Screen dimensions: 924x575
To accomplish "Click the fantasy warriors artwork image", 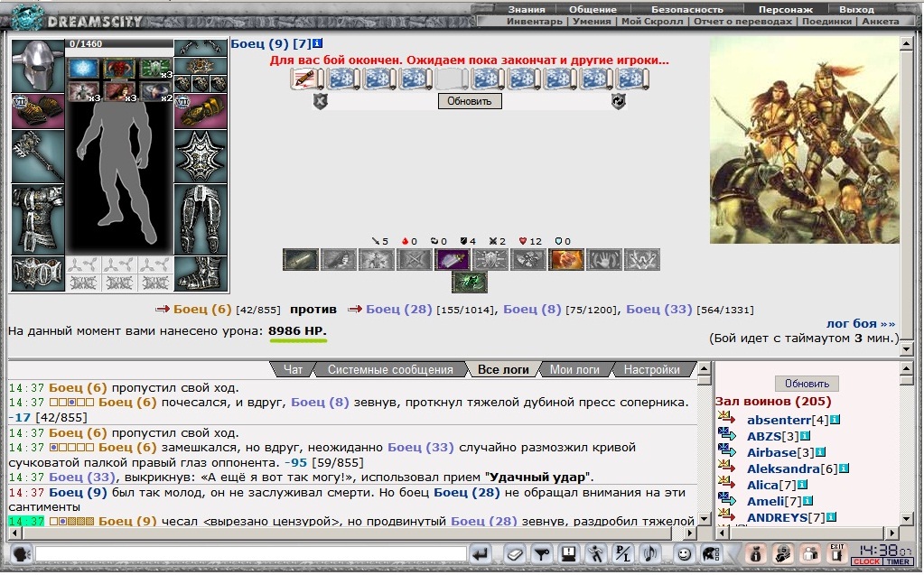I will (x=804, y=140).
